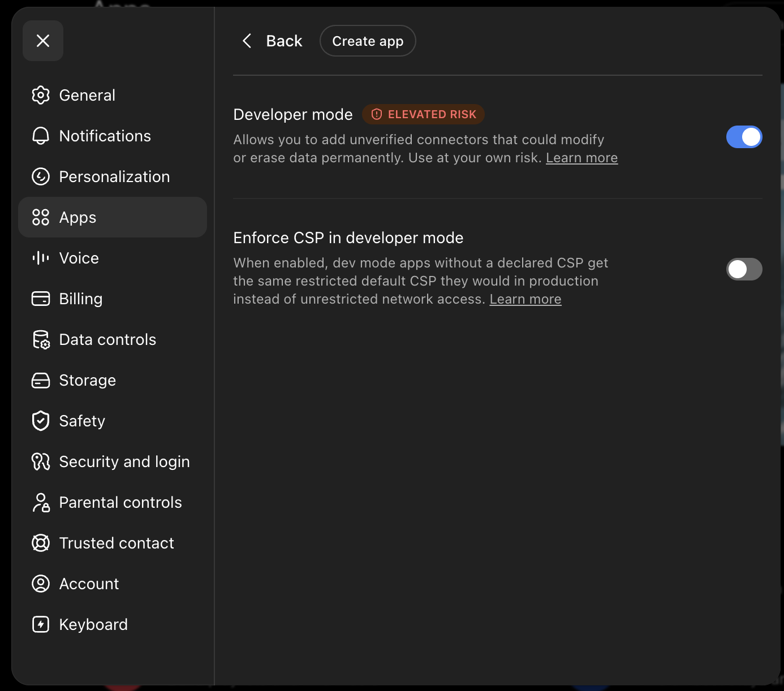Click the Security and login key icon
Image resolution: width=784 pixels, height=691 pixels.
41,461
